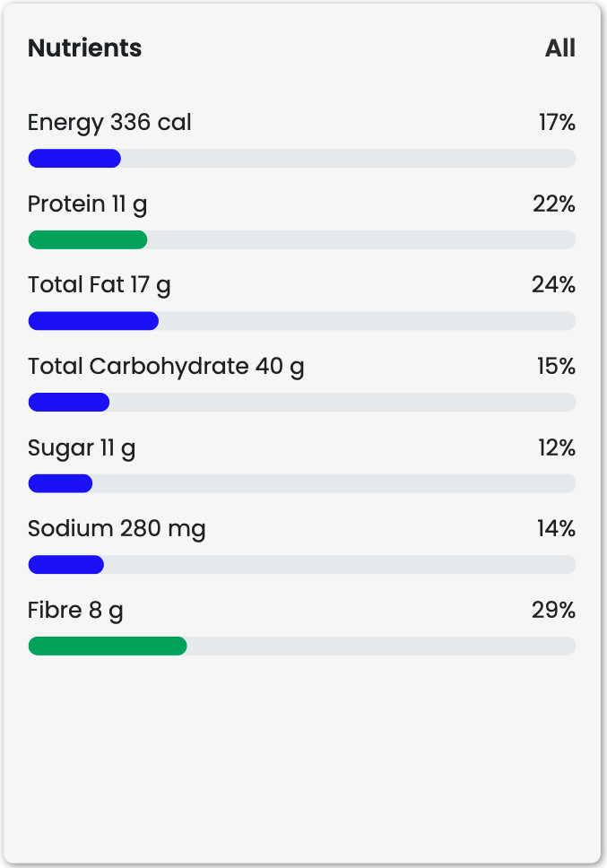
Task: Click the green Fibre progress bar
Action: coord(108,647)
